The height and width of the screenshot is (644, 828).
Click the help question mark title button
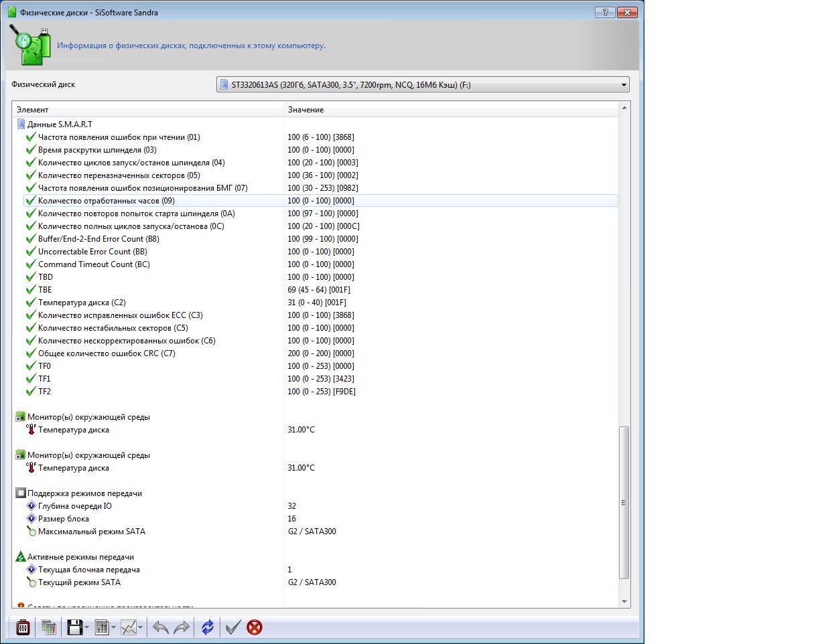[x=605, y=12]
